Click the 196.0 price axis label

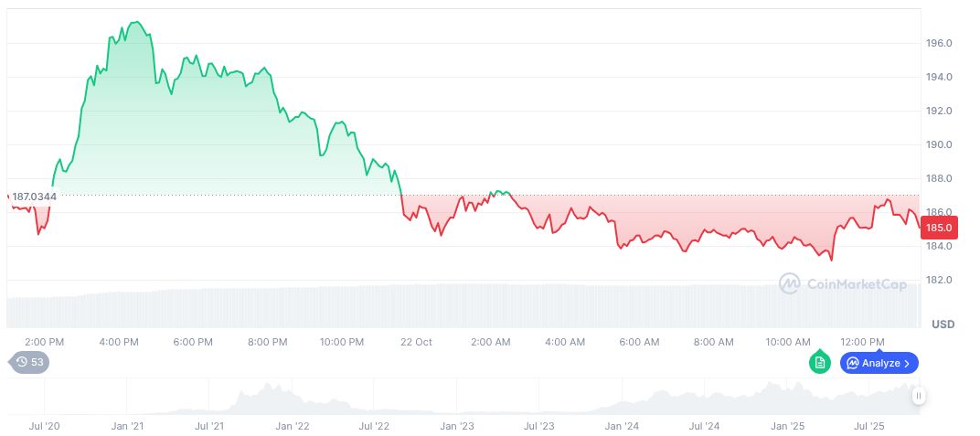pyautogui.click(x=940, y=43)
